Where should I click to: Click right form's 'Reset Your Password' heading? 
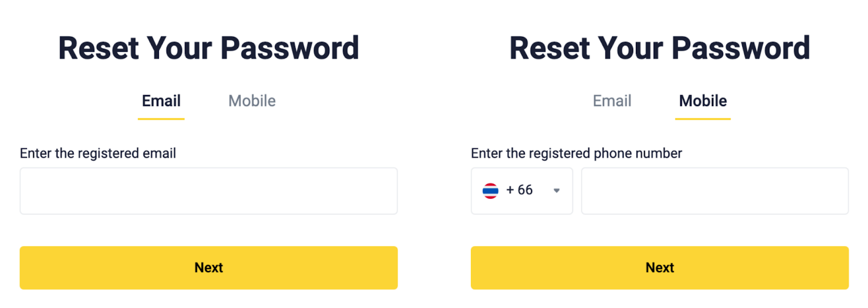point(660,48)
